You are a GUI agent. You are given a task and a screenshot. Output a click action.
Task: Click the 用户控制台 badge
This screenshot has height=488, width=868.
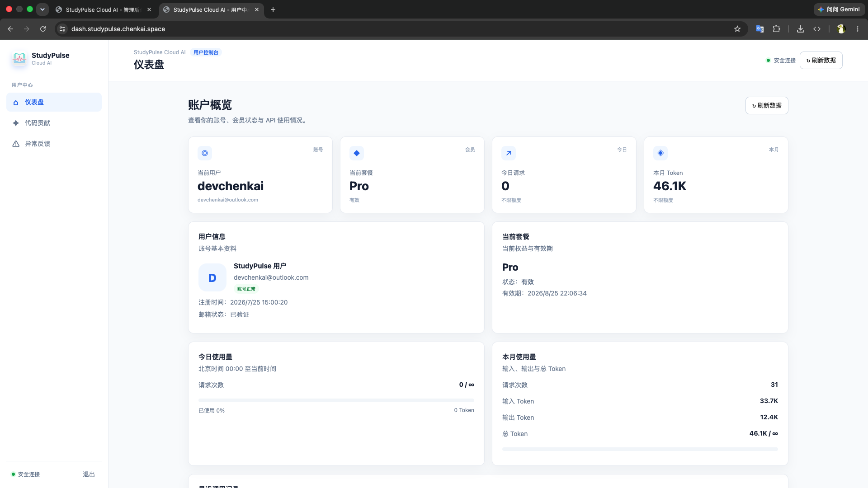pos(206,52)
